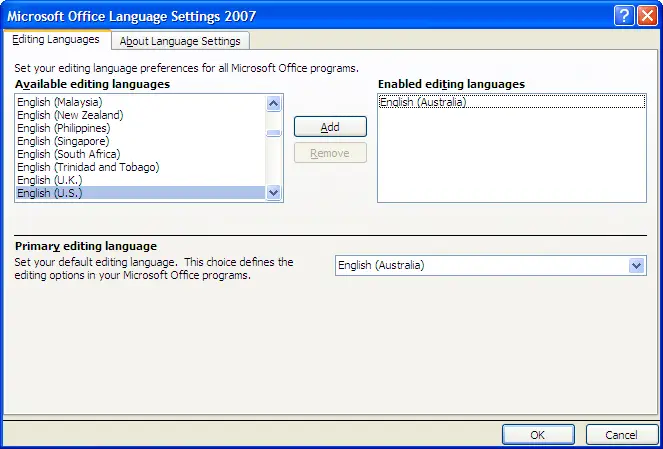Select the highlighted English (U.S.) entry
Screen dimensions: 663x449
140,193
